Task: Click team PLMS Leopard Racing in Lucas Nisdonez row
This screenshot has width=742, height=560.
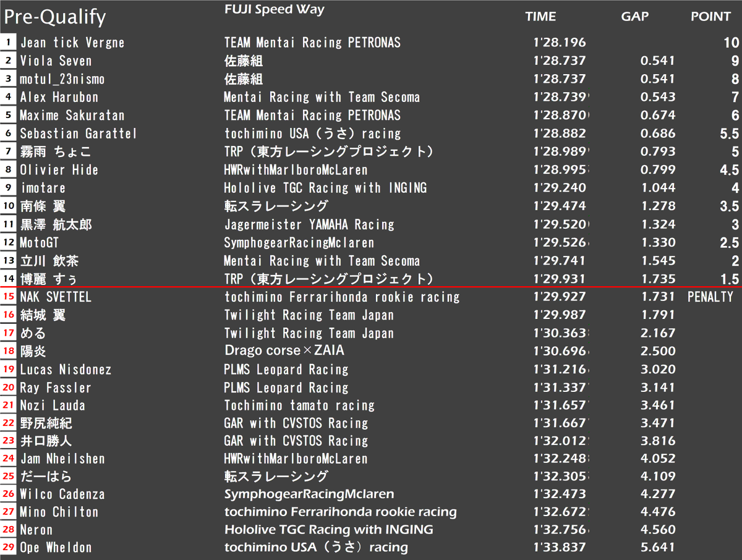Action: coord(286,370)
